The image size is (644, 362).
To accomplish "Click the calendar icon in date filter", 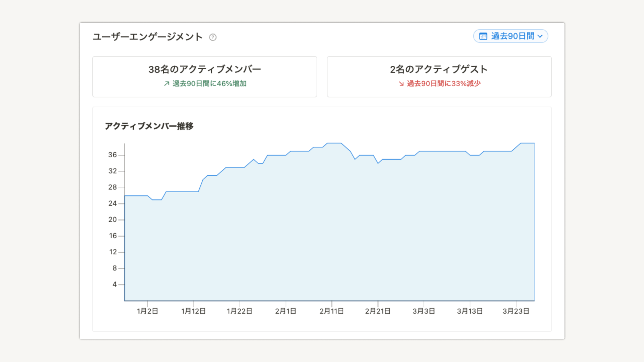I will click(483, 36).
